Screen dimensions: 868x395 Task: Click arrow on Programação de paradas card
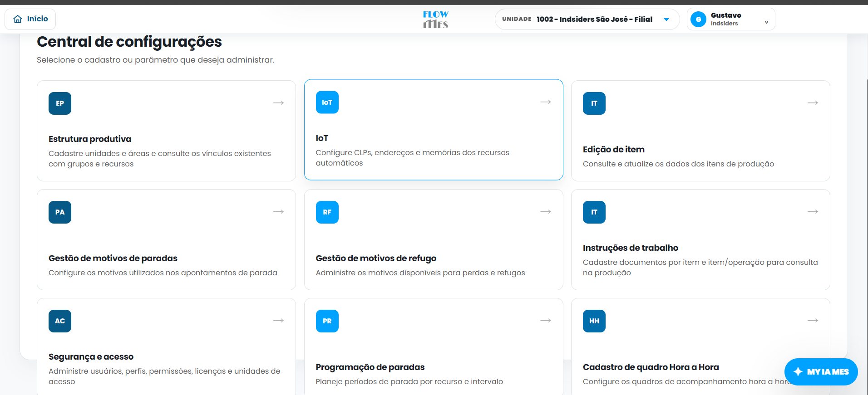546,321
